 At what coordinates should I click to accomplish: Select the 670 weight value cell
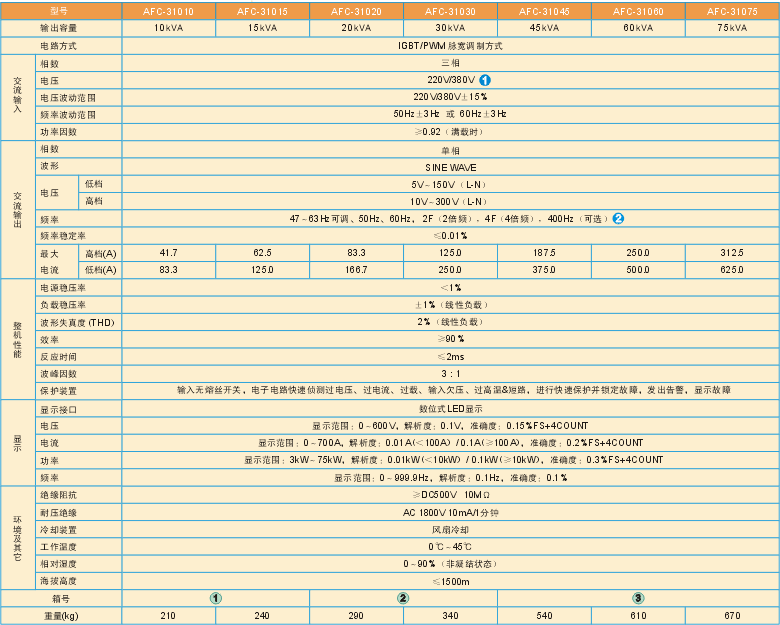click(x=732, y=615)
